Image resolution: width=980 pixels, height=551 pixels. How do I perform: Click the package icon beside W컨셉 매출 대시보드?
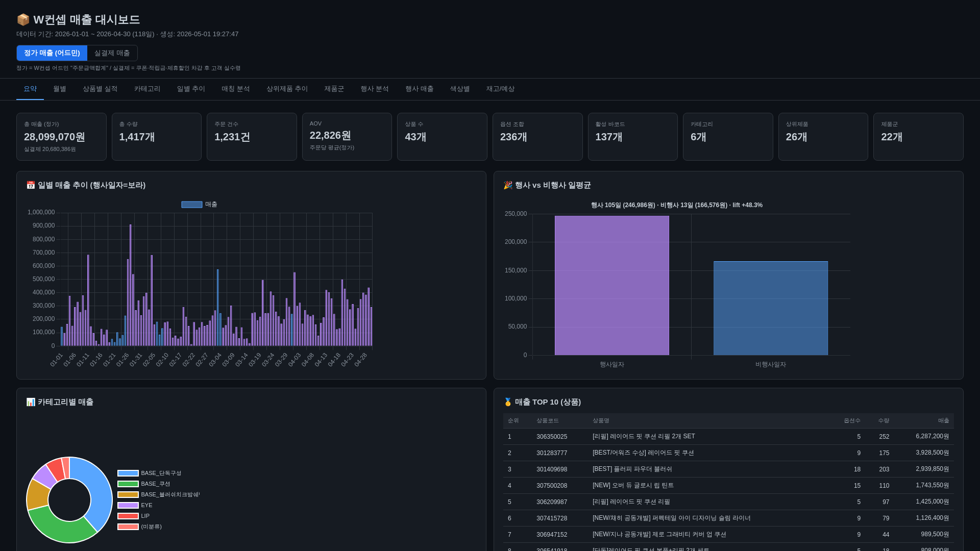[23, 20]
